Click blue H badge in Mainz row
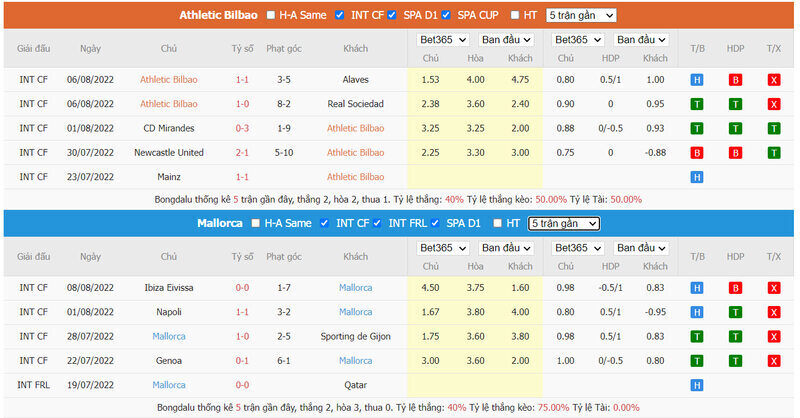The width and height of the screenshot is (800, 418). click(x=697, y=177)
